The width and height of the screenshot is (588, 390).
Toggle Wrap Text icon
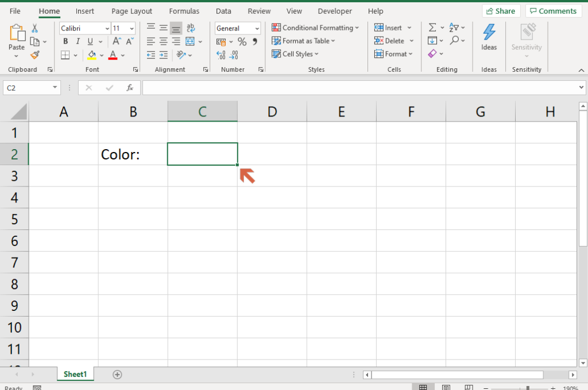coord(191,28)
